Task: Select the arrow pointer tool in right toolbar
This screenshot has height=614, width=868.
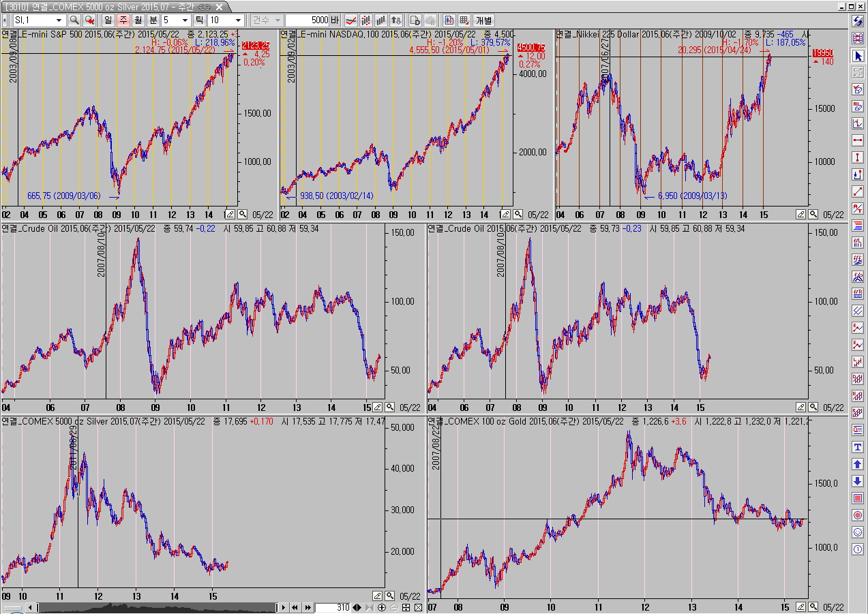Action: point(858,55)
